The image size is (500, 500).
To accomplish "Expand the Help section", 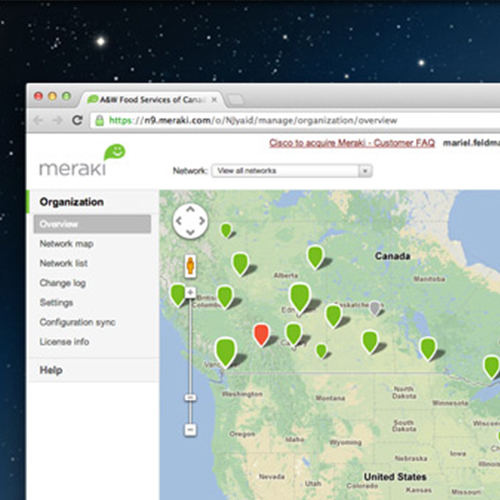I will [x=51, y=370].
